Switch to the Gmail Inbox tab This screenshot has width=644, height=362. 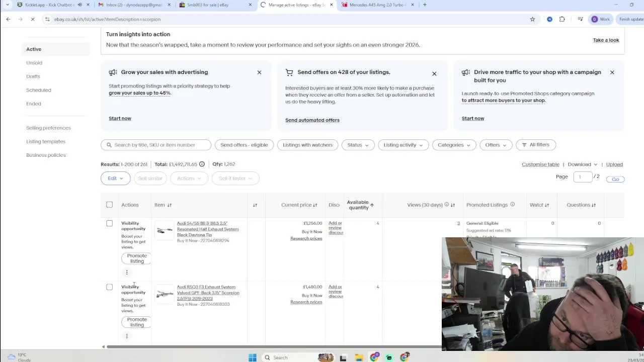coord(133,5)
